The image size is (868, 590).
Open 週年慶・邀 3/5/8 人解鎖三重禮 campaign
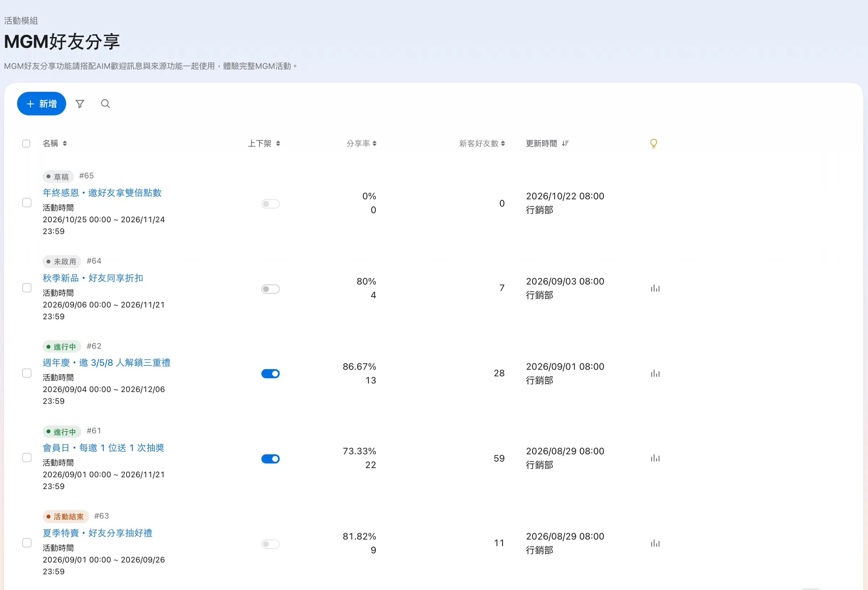106,363
